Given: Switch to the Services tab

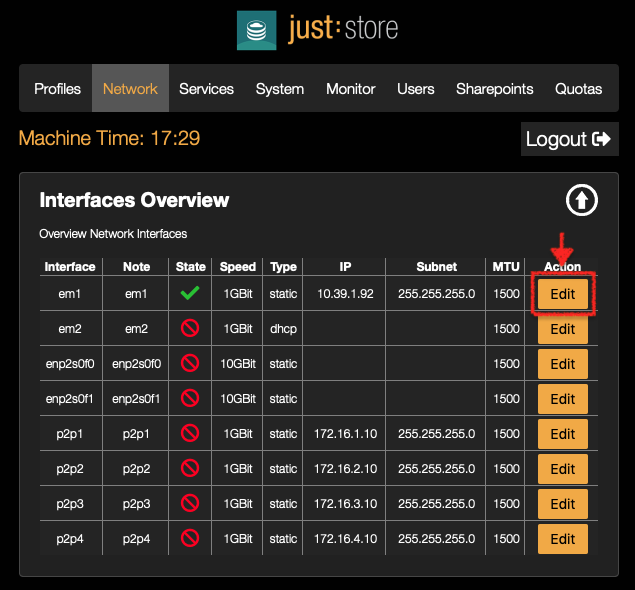Looking at the screenshot, I should coord(206,89).
